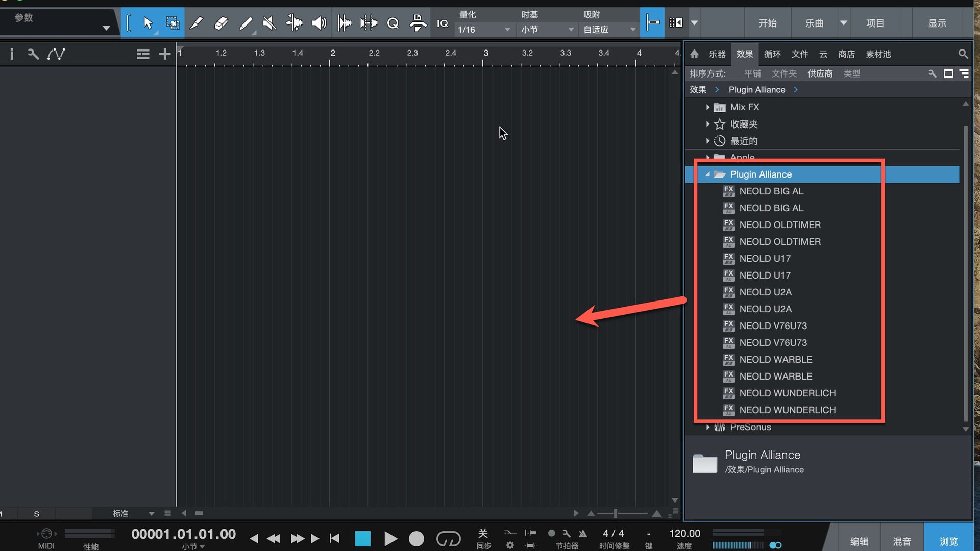Image resolution: width=980 pixels, height=551 pixels.
Task: Switch to the 文件 browser tab
Action: (800, 54)
